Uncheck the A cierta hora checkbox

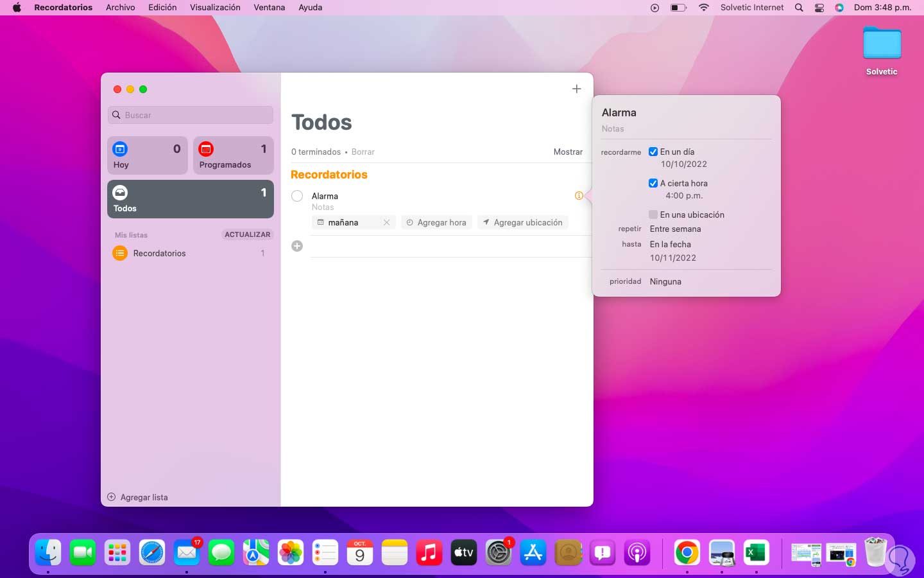pos(653,183)
